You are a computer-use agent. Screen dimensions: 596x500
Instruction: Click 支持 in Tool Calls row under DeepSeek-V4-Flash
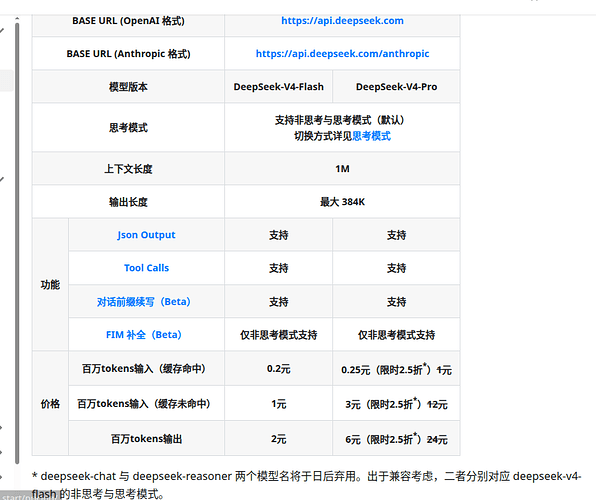pyautogui.click(x=278, y=268)
